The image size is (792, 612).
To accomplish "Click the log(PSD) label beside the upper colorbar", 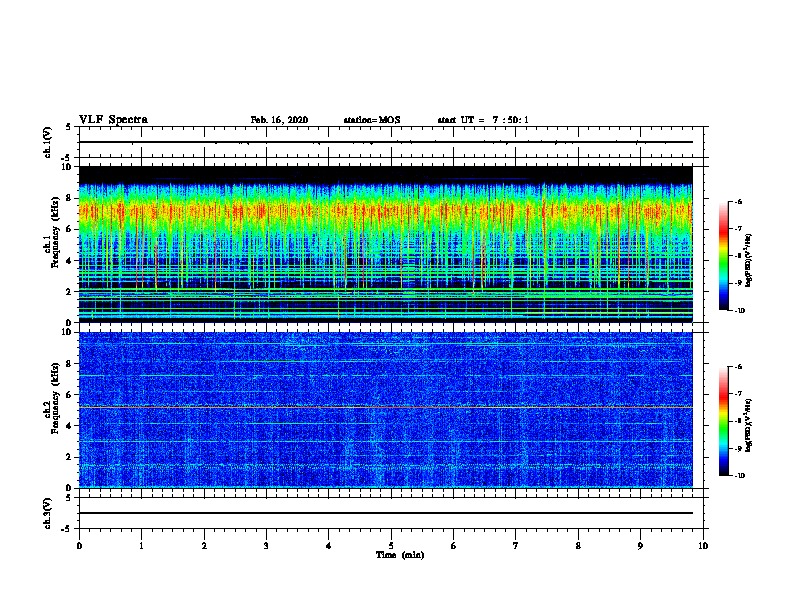I will click(x=749, y=260).
